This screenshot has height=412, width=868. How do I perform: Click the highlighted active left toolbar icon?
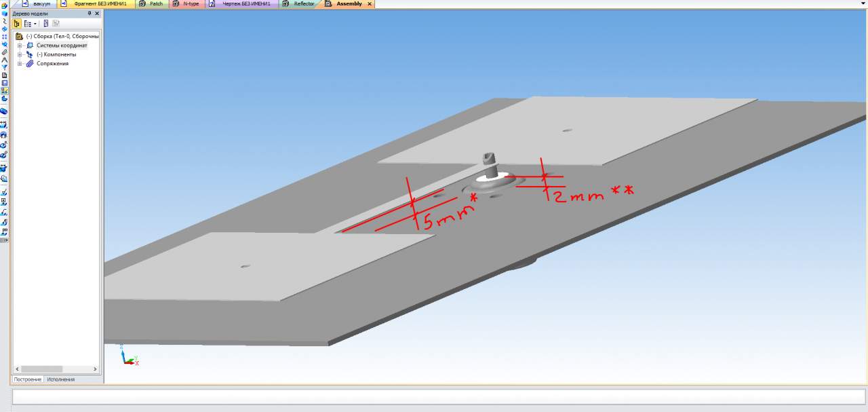pyautogui.click(x=4, y=90)
